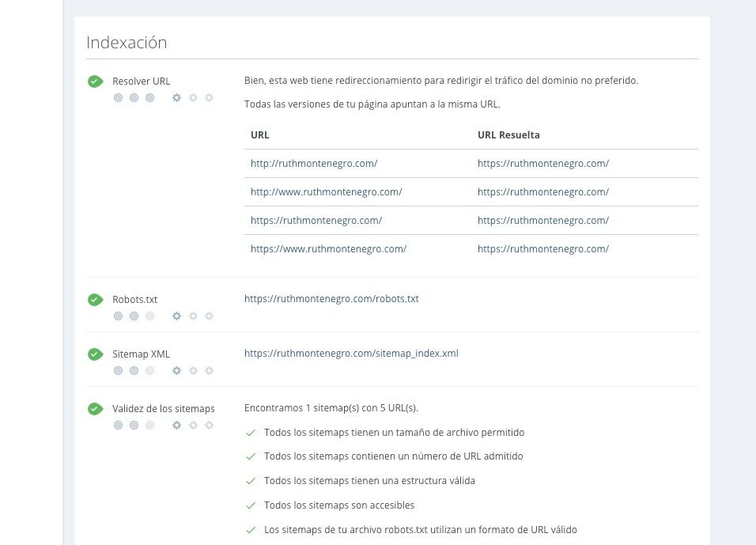This screenshot has width=756, height=545.
Task: Click second target impact icon under Sitemap XML
Action: point(134,370)
